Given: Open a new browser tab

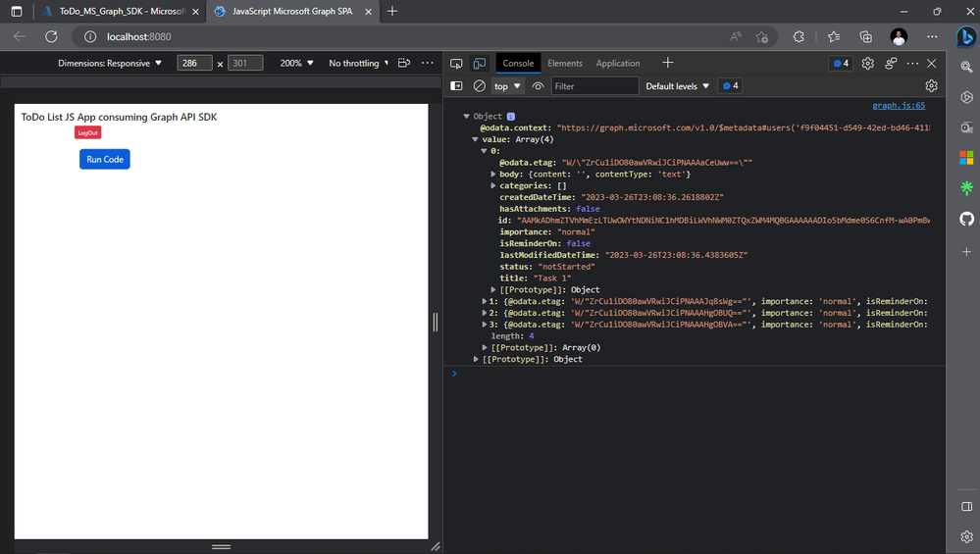Looking at the screenshot, I should 391,11.
